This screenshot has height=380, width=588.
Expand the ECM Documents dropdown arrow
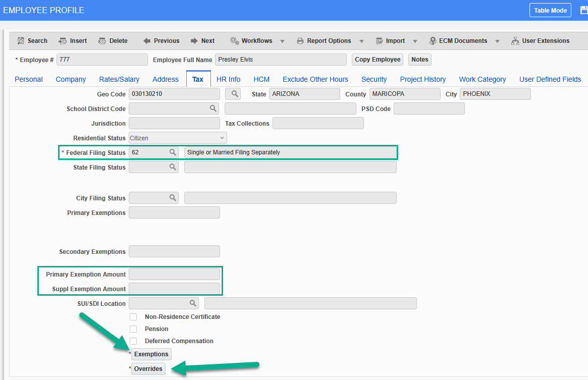tap(497, 41)
